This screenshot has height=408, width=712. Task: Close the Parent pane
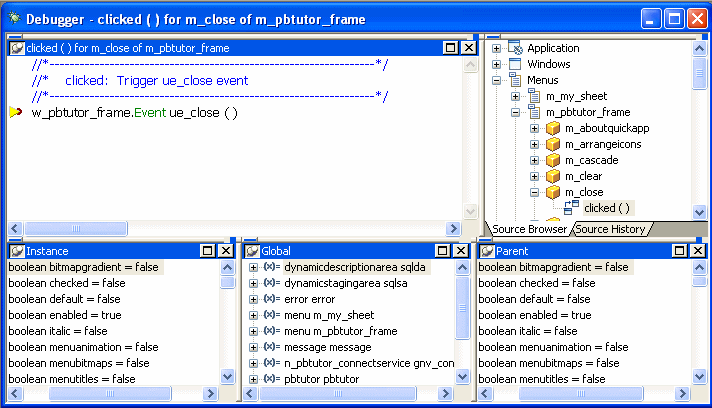698,251
